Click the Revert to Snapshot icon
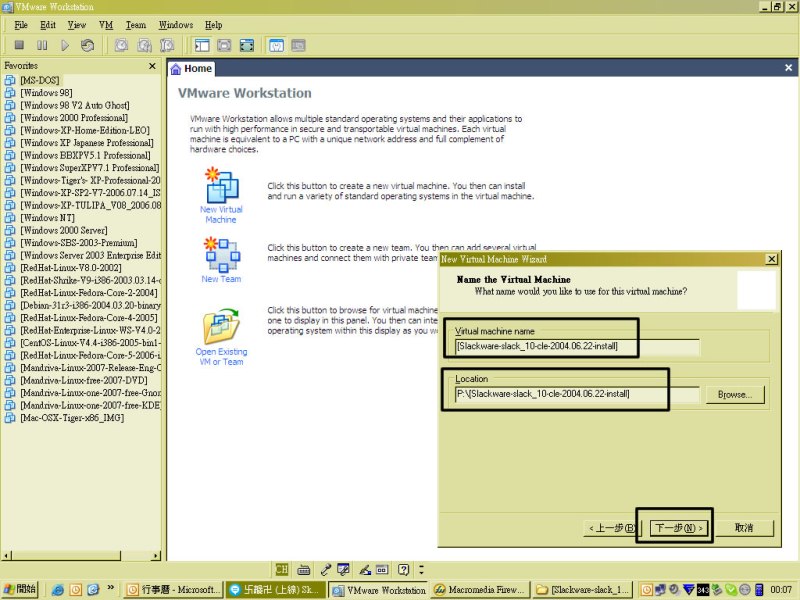 144,45
